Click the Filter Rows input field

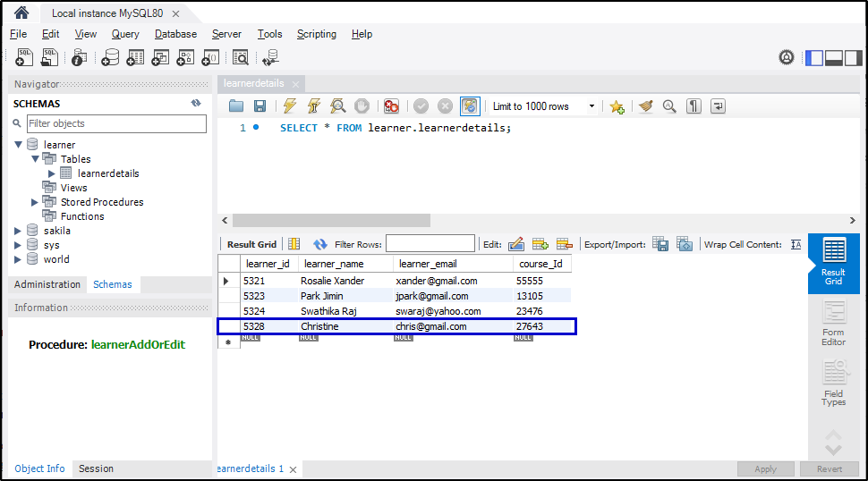430,244
